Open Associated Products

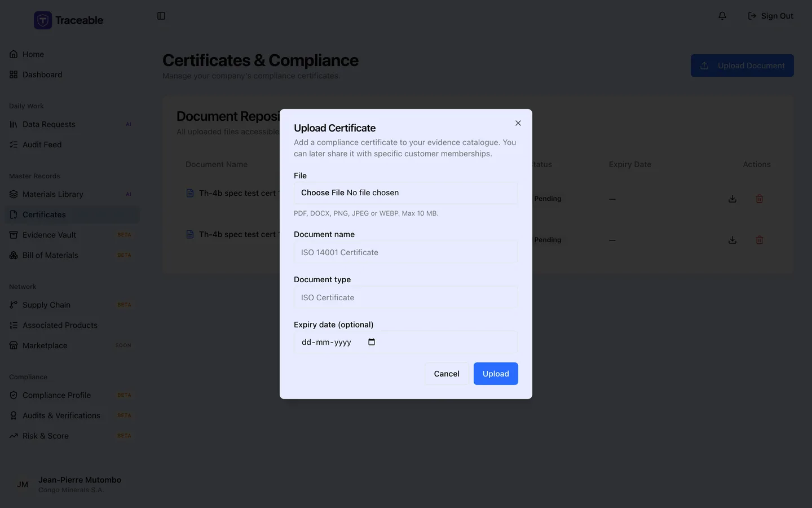click(72, 325)
